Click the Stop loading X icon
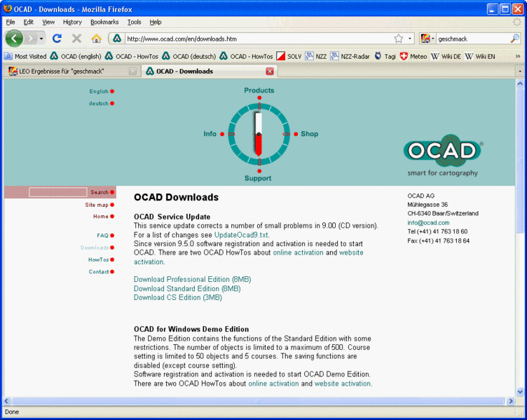The height and width of the screenshot is (420, 527). tap(76, 39)
